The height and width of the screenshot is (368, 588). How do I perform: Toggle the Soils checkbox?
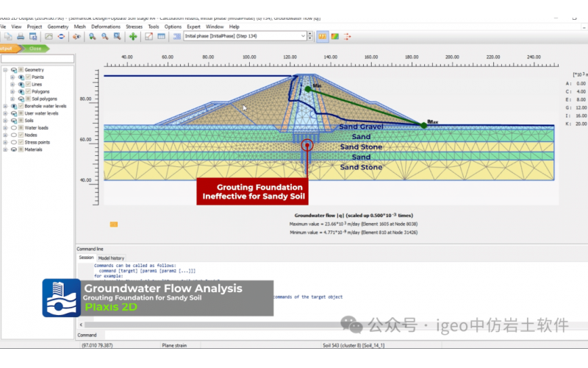(21, 121)
